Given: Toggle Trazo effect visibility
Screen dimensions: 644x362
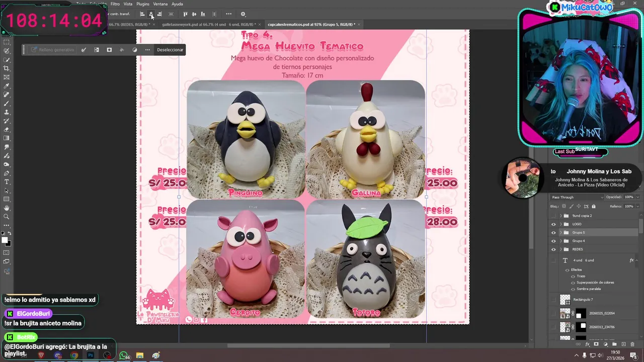Looking at the screenshot, I should [x=573, y=276].
